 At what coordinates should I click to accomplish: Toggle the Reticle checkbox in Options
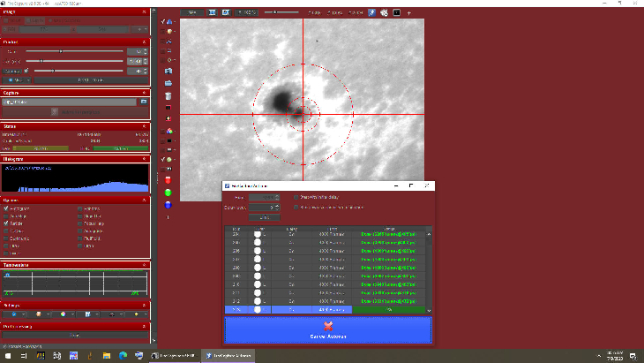[5, 223]
